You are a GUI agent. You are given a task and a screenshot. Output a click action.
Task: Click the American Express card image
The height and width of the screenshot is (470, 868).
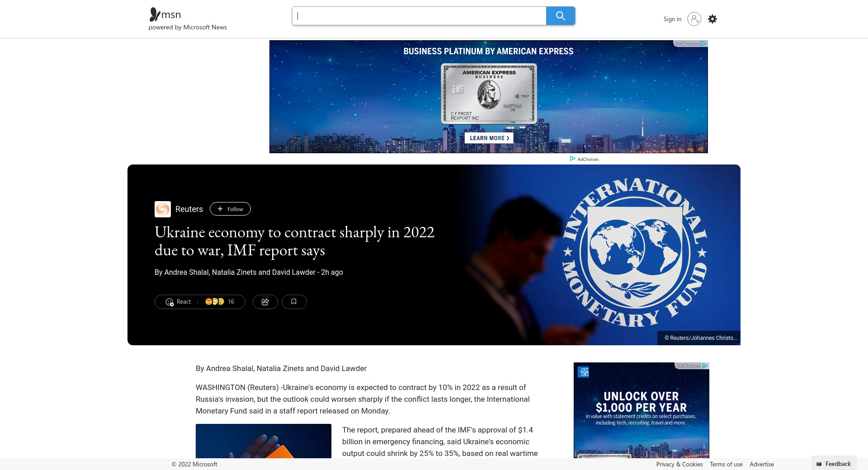(x=489, y=94)
